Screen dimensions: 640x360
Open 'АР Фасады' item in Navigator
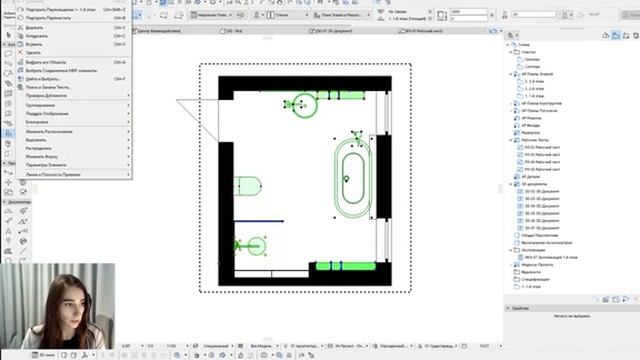pos(531,125)
